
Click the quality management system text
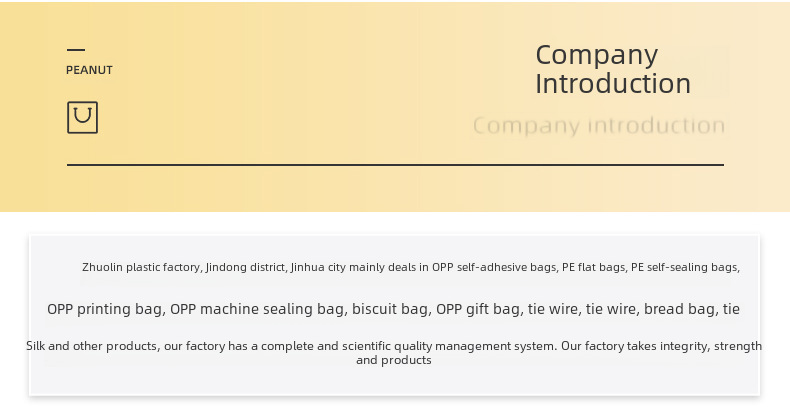point(475,346)
